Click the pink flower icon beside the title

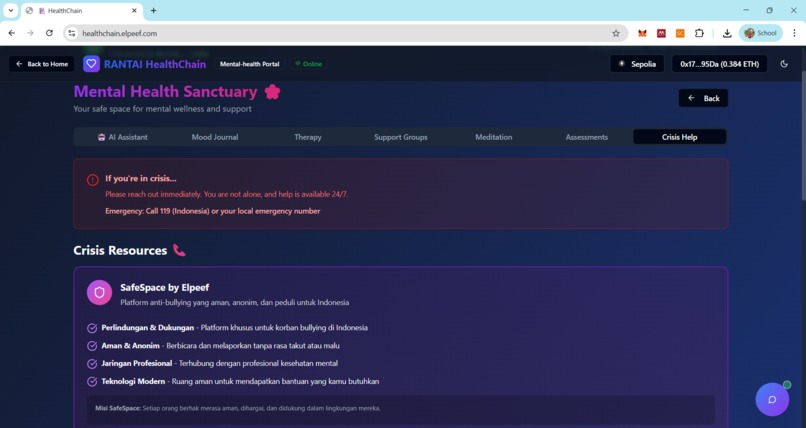tap(272, 91)
